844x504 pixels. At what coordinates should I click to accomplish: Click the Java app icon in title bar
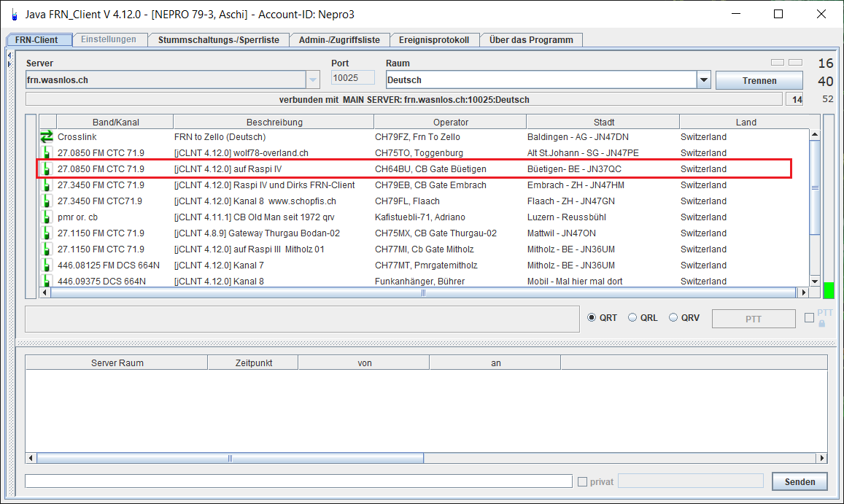pos(15,15)
